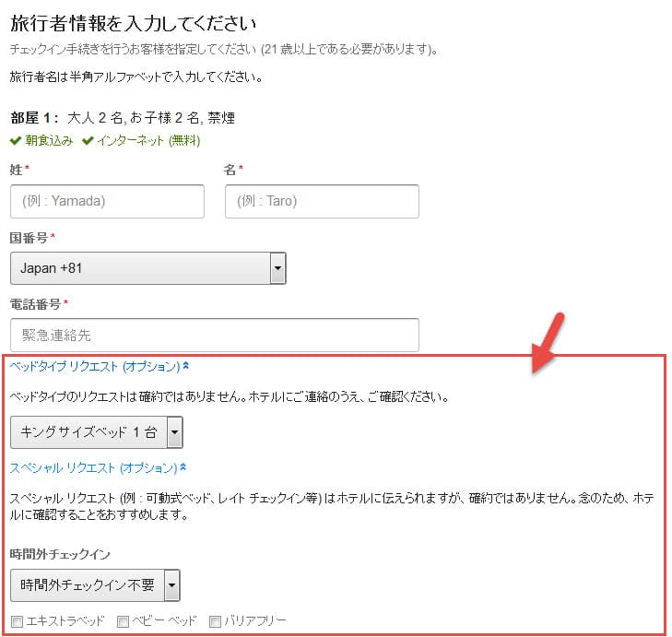Click the インターネット (無料) green checkmark icon
Viewport: 672px width, 637px height.
click(x=88, y=141)
